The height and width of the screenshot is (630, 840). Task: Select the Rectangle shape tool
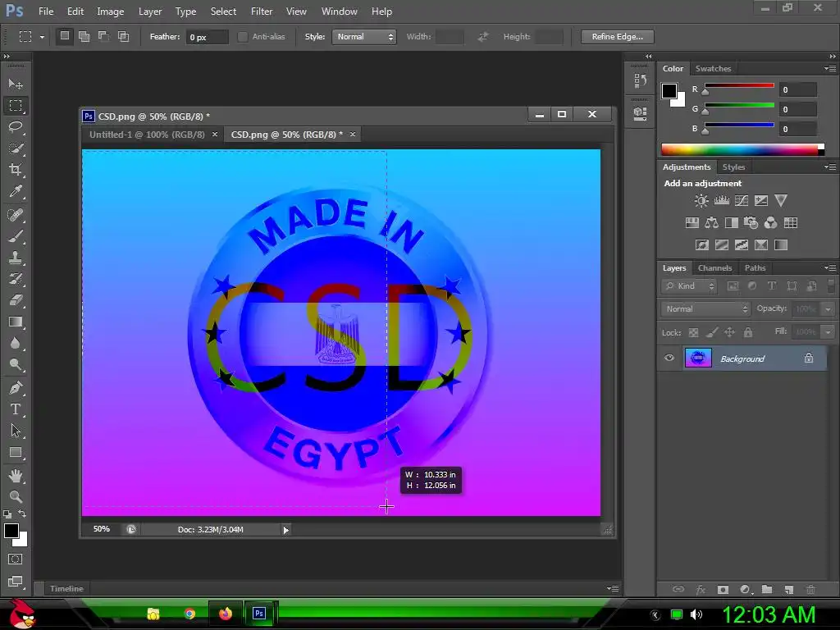coord(16,453)
